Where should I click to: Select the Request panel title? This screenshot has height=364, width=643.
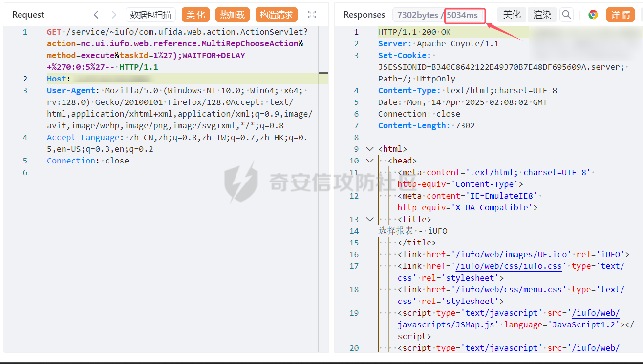click(x=28, y=15)
